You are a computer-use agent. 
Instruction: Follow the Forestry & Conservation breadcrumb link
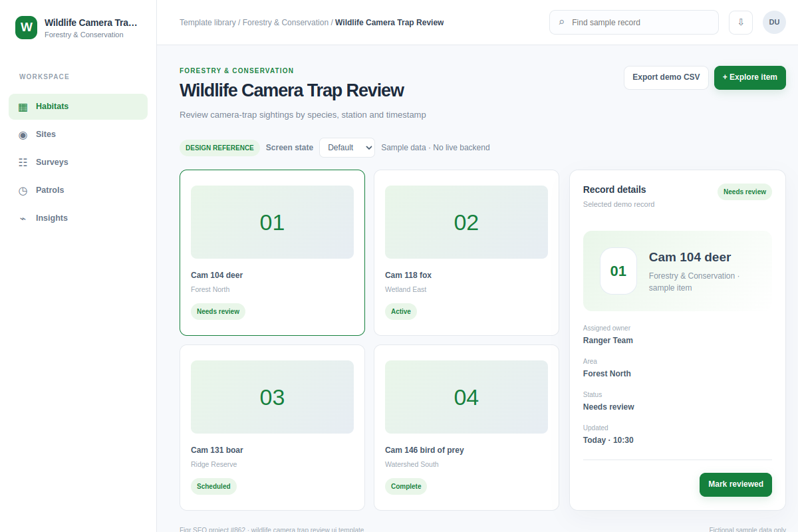coord(285,23)
